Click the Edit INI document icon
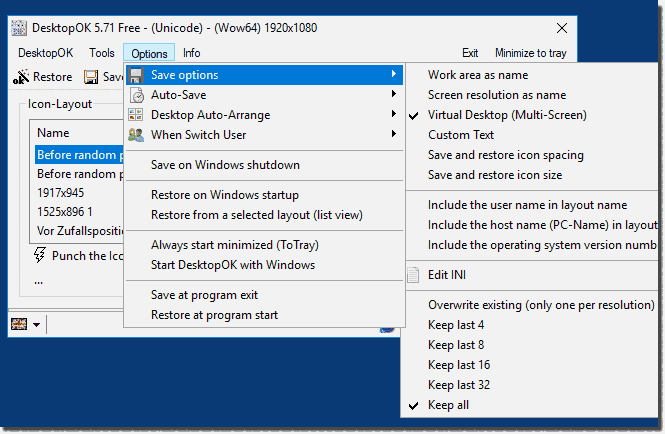 pyautogui.click(x=414, y=275)
